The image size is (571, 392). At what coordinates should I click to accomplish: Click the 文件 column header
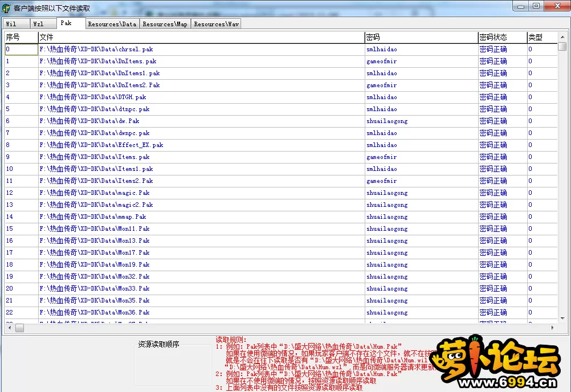(201, 37)
